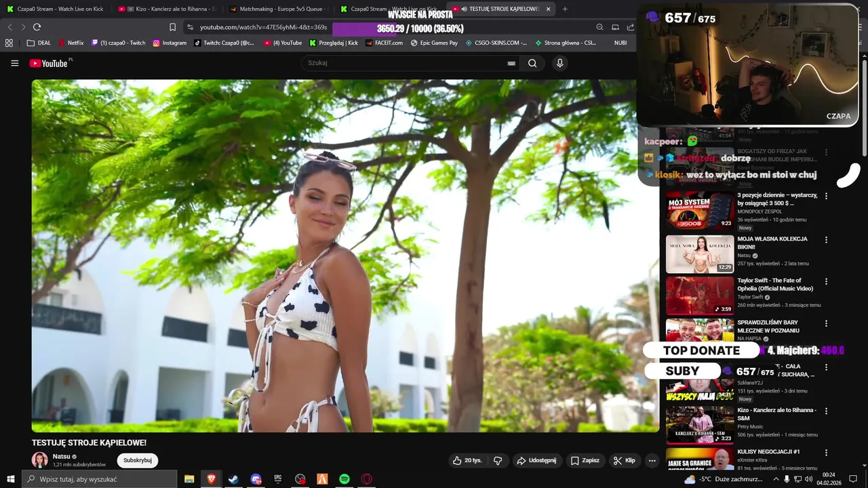Screen dimensions: 868x488
Task: Switch to the first Czapa0 Stream Kick tab
Action: (x=56, y=9)
